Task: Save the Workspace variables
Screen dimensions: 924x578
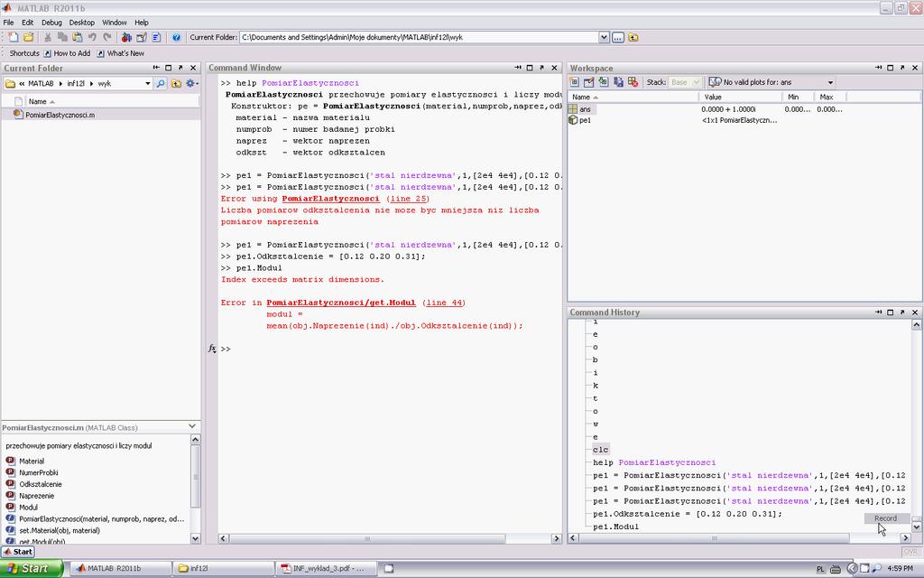Action: click(618, 82)
